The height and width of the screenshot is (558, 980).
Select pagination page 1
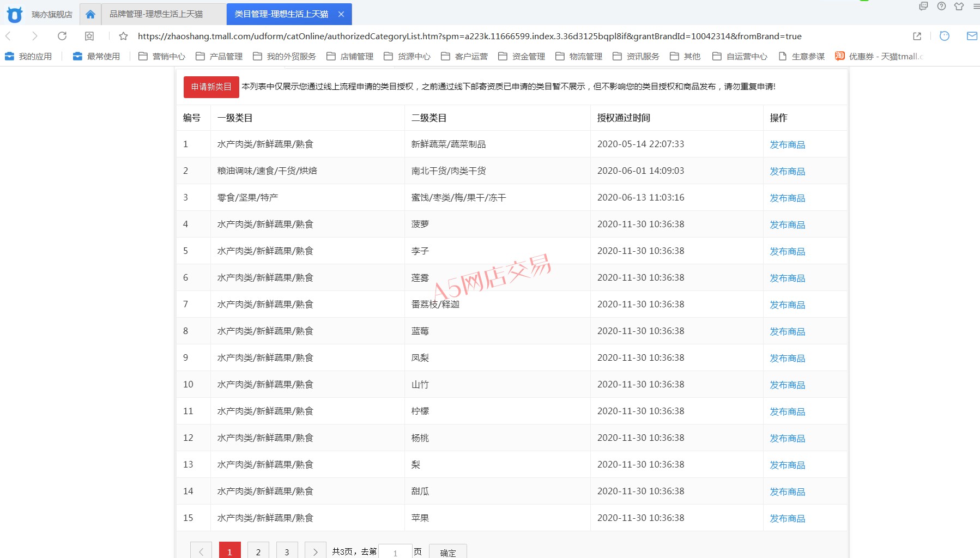point(229,551)
